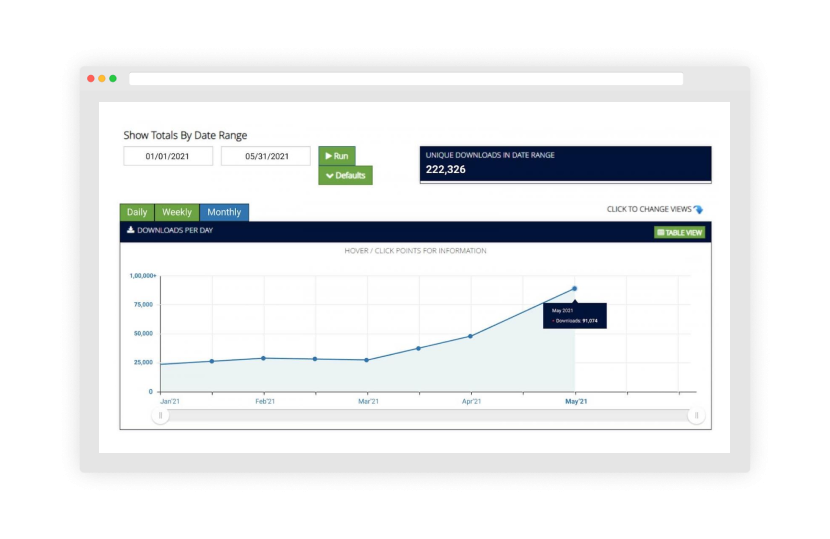Switch to the Daily tab
This screenshot has width=830, height=539.
tap(137, 212)
